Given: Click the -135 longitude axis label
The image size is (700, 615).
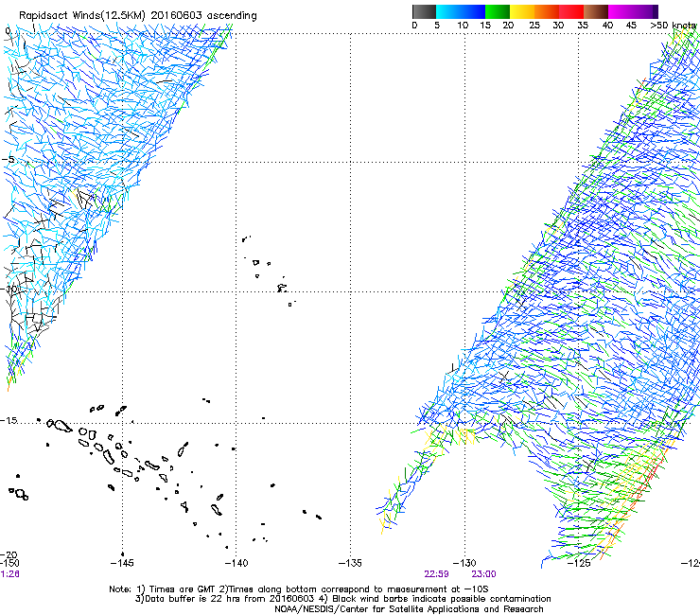Looking at the screenshot, I should pos(350,563).
